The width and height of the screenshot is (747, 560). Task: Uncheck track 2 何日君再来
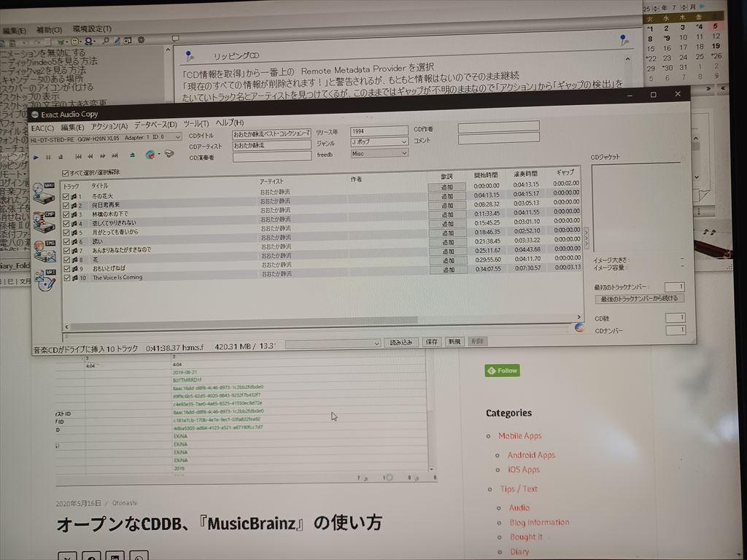click(66, 205)
